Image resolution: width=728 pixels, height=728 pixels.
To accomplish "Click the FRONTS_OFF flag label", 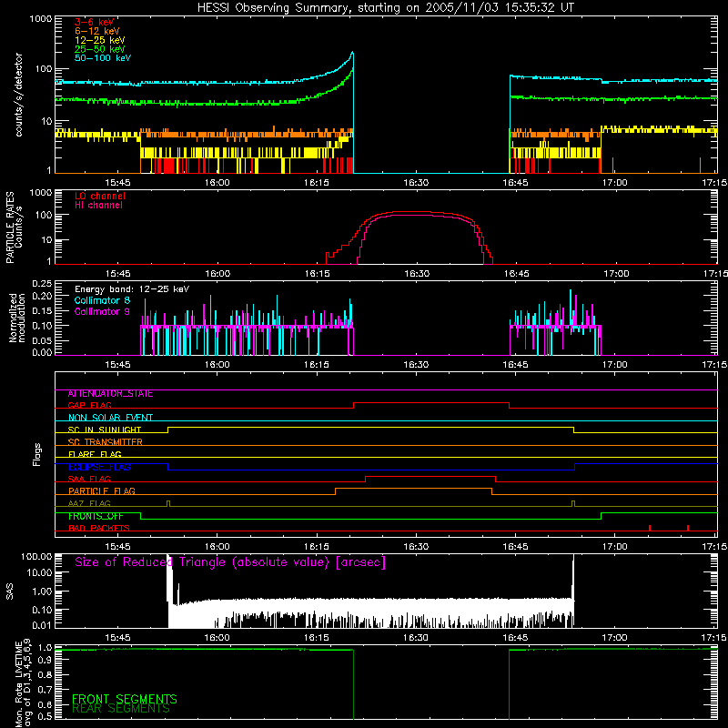I will coord(96,516).
